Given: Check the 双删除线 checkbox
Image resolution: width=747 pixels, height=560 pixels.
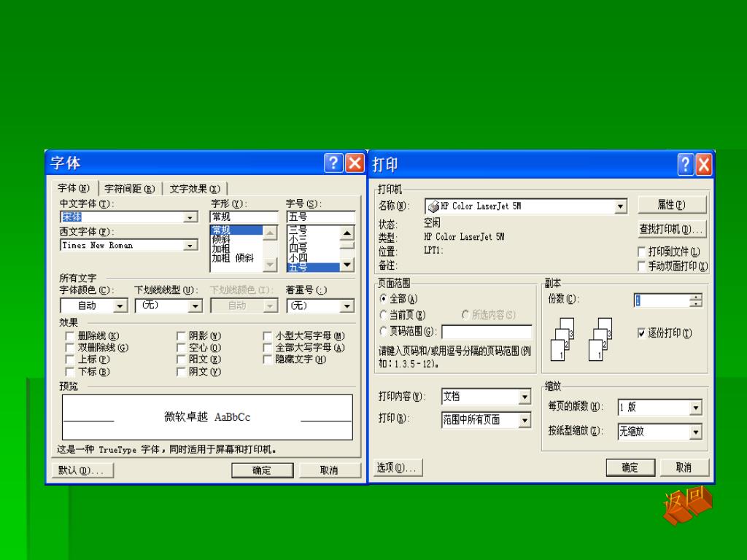Looking at the screenshot, I should click(x=70, y=348).
